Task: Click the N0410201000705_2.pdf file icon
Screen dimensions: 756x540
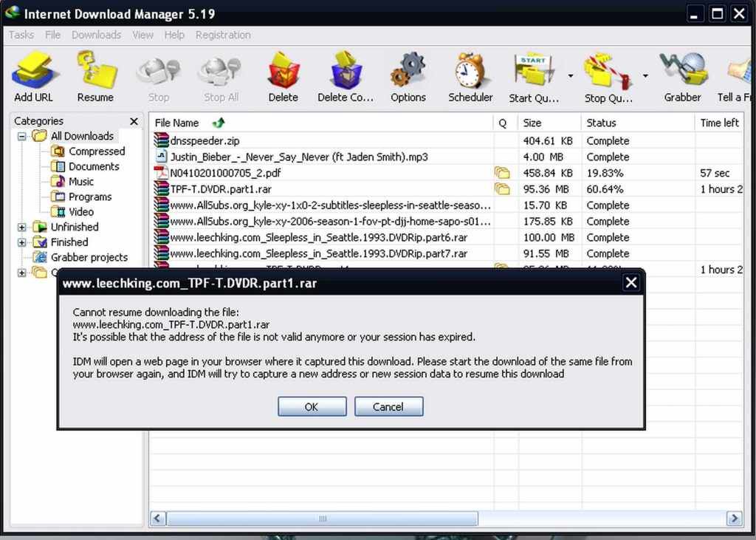Action: (x=161, y=173)
